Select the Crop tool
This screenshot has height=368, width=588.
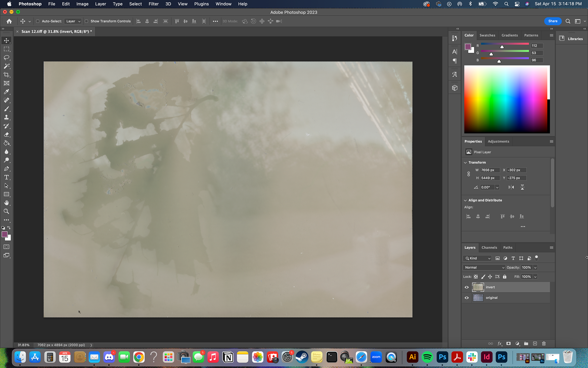click(6, 75)
